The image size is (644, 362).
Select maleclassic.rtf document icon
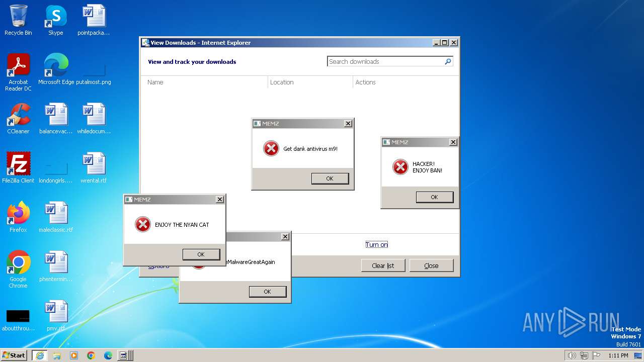pyautogui.click(x=56, y=217)
